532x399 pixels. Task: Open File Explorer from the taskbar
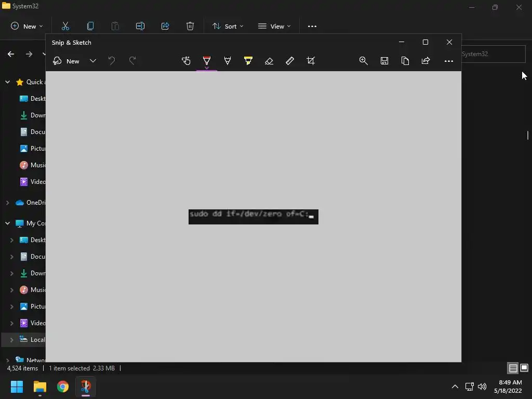pyautogui.click(x=39, y=387)
